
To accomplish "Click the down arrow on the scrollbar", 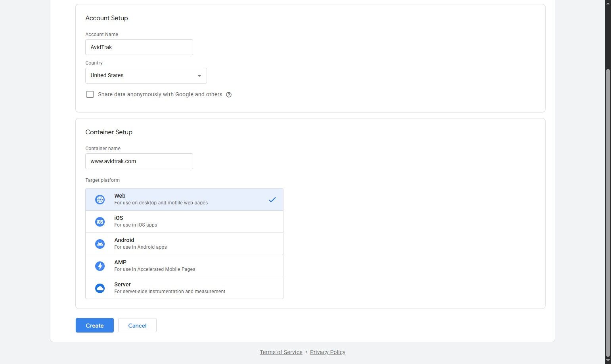I will point(608,360).
